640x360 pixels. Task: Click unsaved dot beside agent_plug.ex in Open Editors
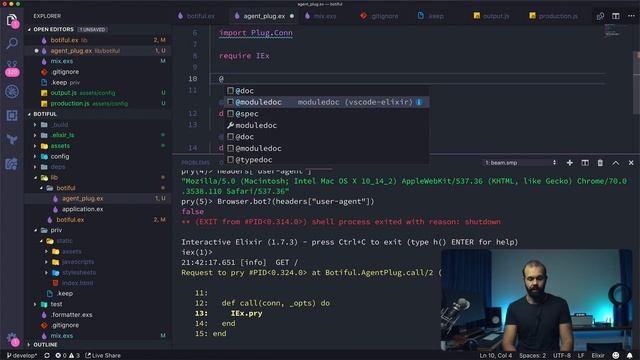[36, 51]
